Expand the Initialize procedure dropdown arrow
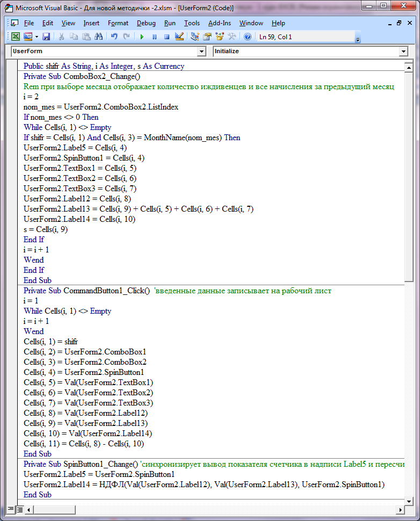The height and width of the screenshot is (521, 420). (x=403, y=51)
